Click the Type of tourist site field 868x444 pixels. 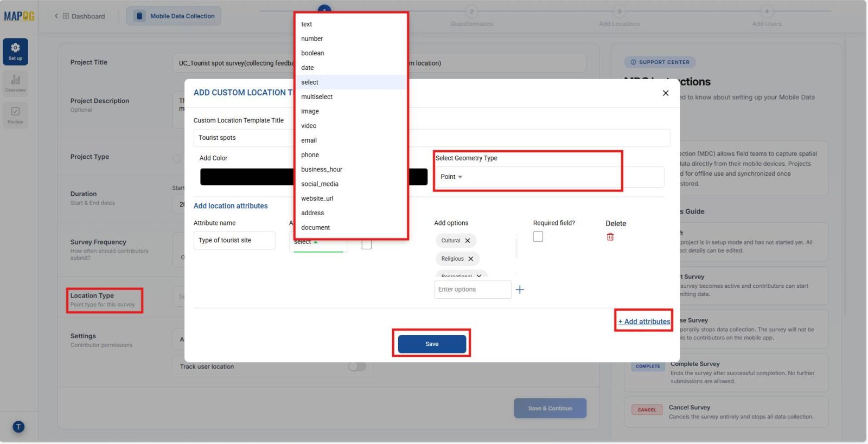click(234, 241)
